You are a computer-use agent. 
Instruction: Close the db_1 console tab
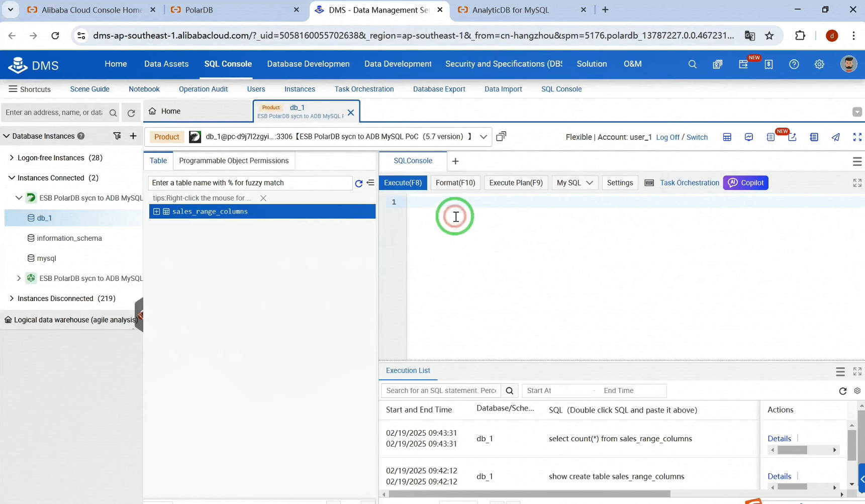click(x=351, y=112)
